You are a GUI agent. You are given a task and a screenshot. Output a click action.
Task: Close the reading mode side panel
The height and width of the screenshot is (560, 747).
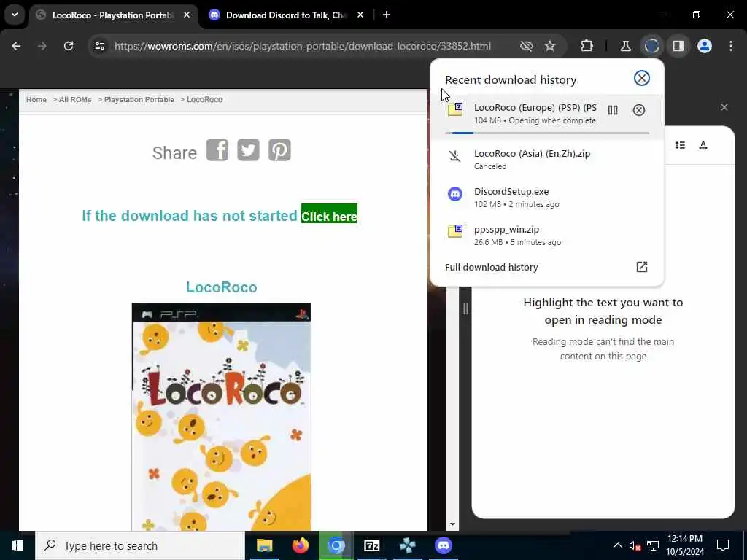724,107
